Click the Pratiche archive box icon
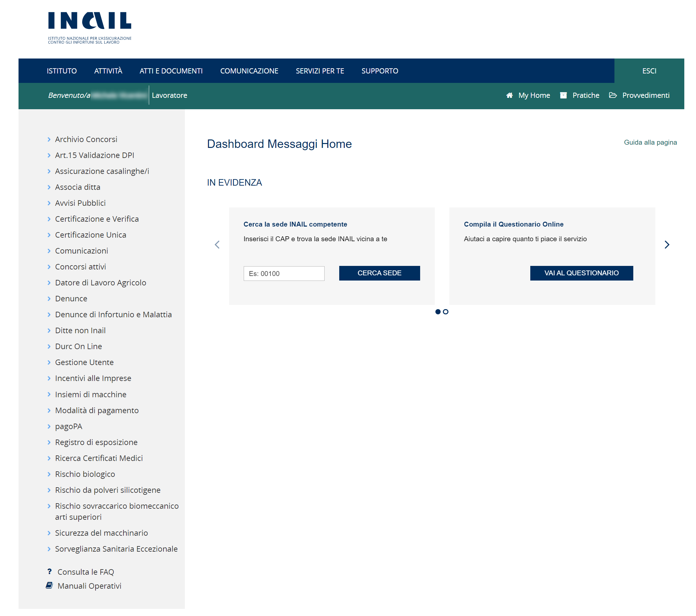Image resolution: width=696 pixels, height=616 pixels. point(563,95)
